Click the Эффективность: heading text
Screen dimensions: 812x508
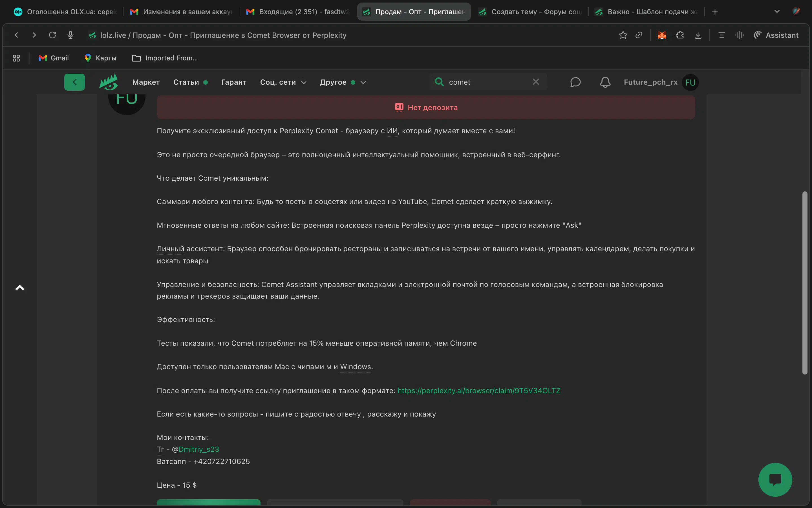tap(186, 319)
